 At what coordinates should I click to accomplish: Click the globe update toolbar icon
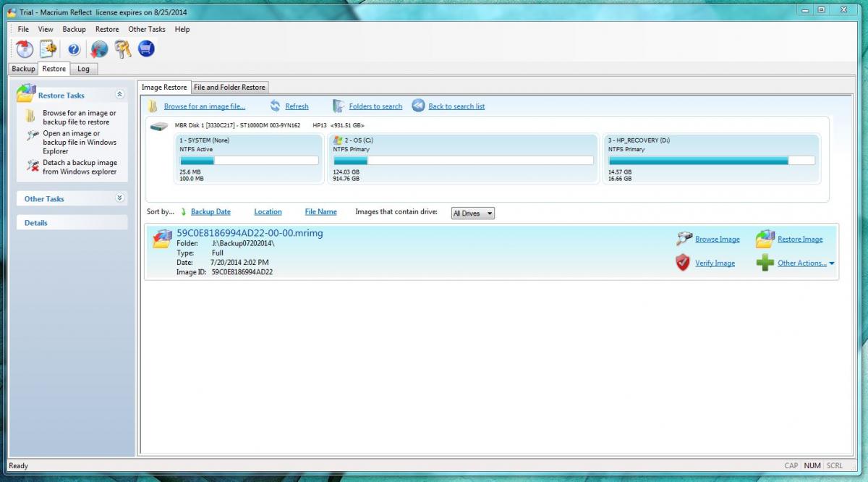click(x=99, y=48)
